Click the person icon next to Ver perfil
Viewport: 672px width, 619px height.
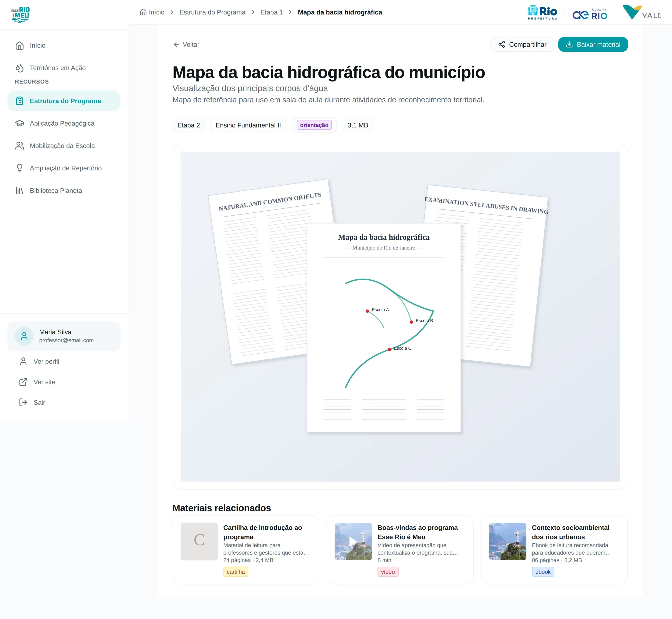click(x=23, y=361)
